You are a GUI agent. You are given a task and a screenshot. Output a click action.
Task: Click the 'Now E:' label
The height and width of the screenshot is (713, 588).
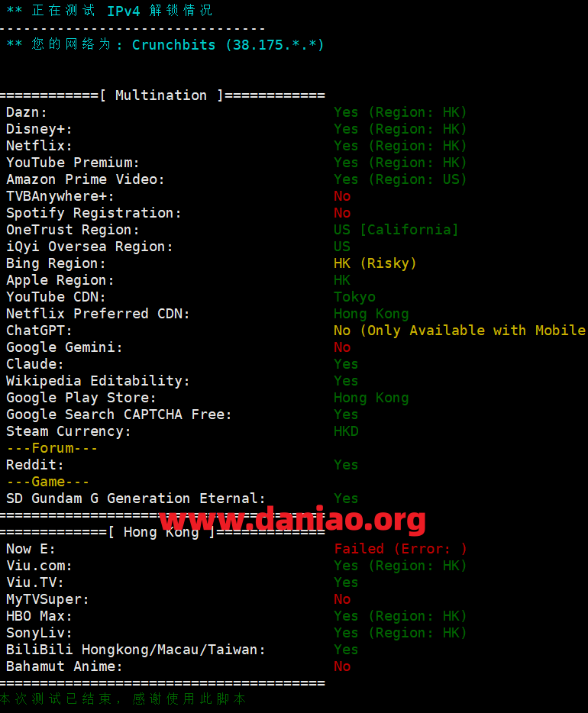[x=31, y=550]
